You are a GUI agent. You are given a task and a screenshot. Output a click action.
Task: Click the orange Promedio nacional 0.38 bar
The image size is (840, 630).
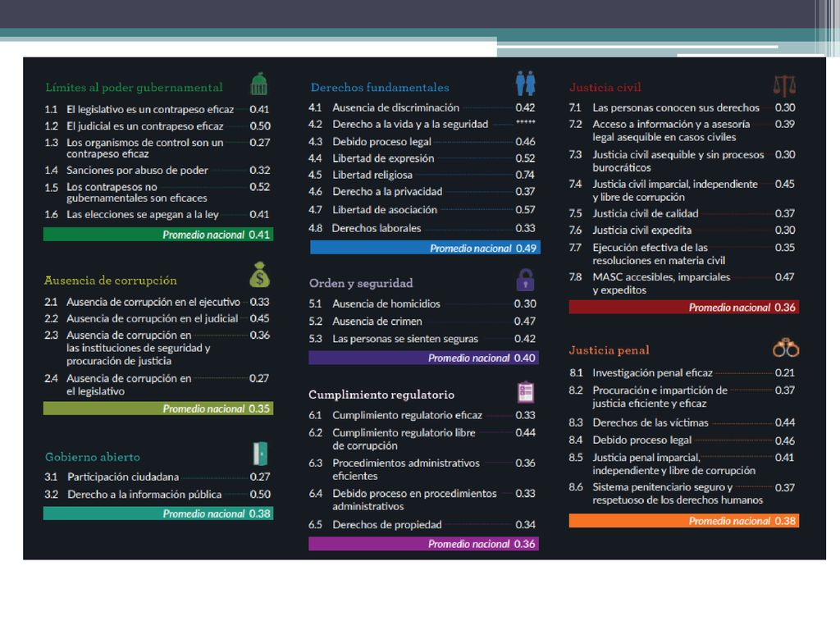pyautogui.click(x=684, y=521)
